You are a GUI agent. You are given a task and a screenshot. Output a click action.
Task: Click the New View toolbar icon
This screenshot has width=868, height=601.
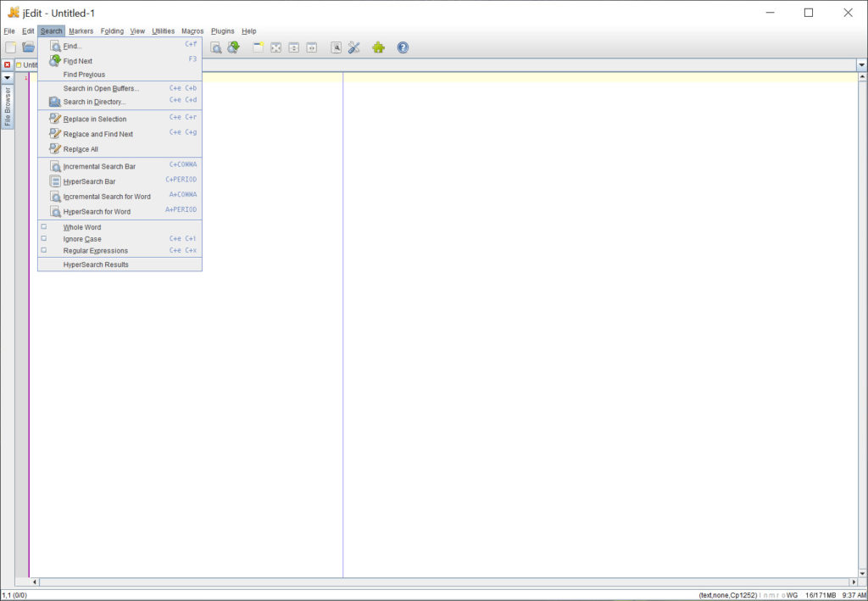(258, 47)
